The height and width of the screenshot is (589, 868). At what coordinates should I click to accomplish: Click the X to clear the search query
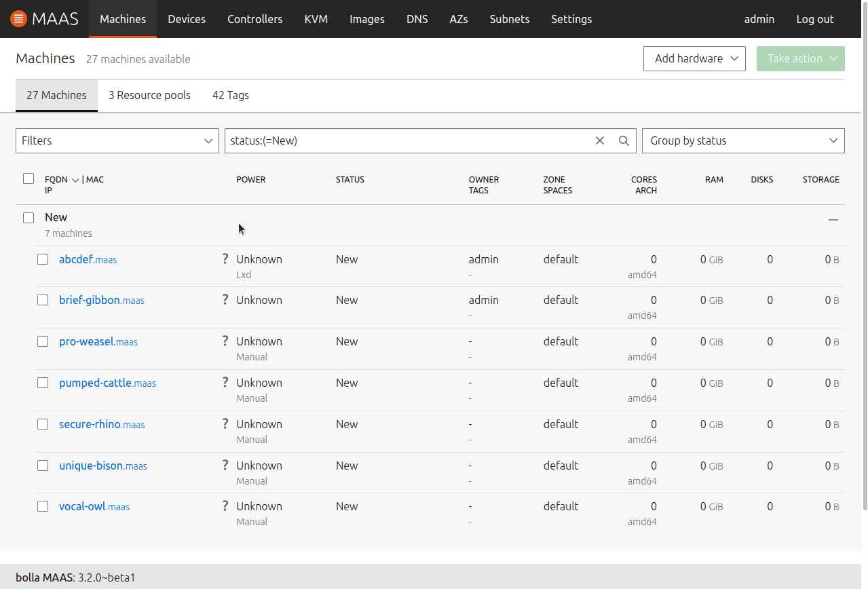point(600,140)
